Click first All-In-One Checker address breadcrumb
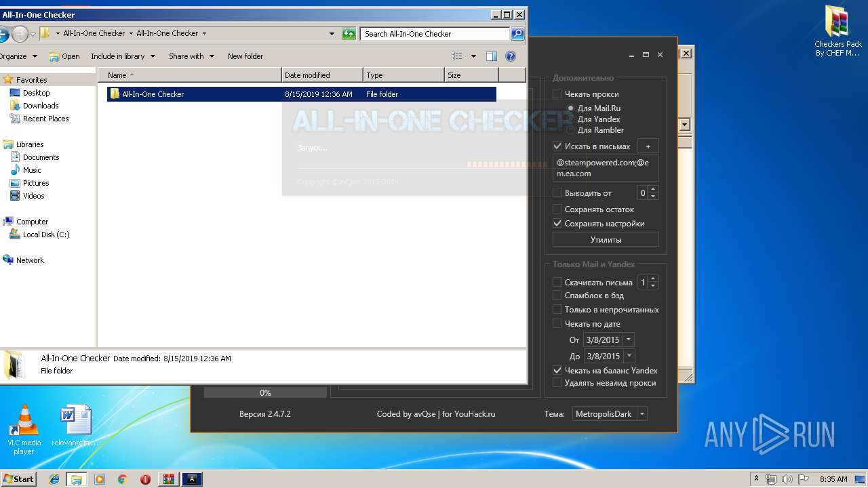868x488 pixels. click(94, 33)
